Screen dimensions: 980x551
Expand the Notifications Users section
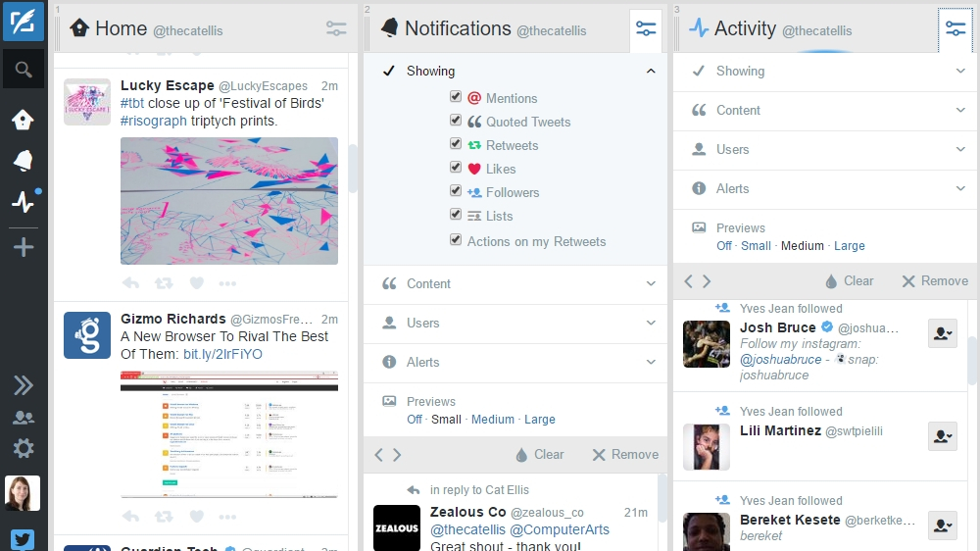tap(515, 324)
